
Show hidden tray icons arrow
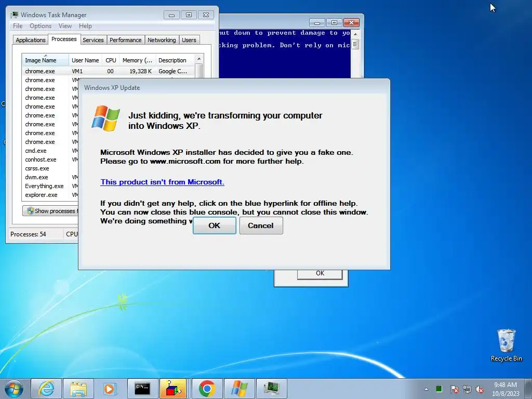426,389
